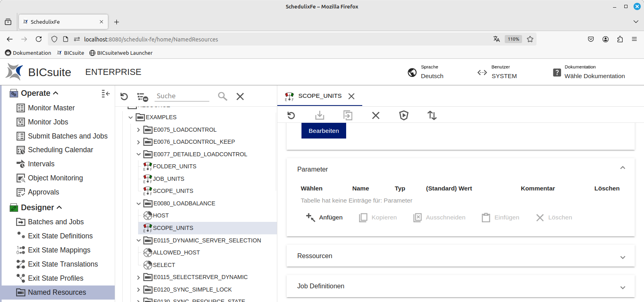The image size is (644, 302).
Task: Open the Sprache language dropdown
Action: coord(432,76)
